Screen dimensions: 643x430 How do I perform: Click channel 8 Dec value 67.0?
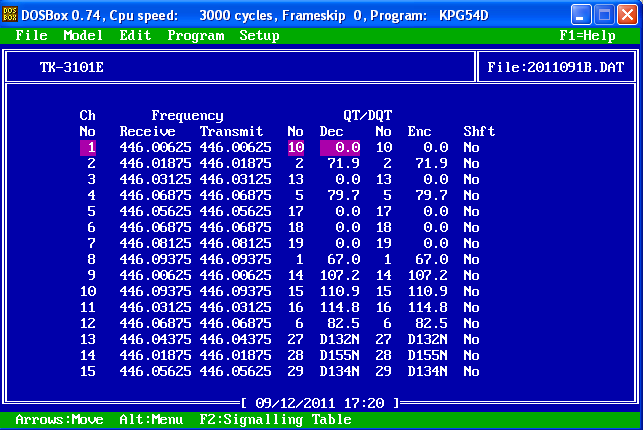click(344, 259)
